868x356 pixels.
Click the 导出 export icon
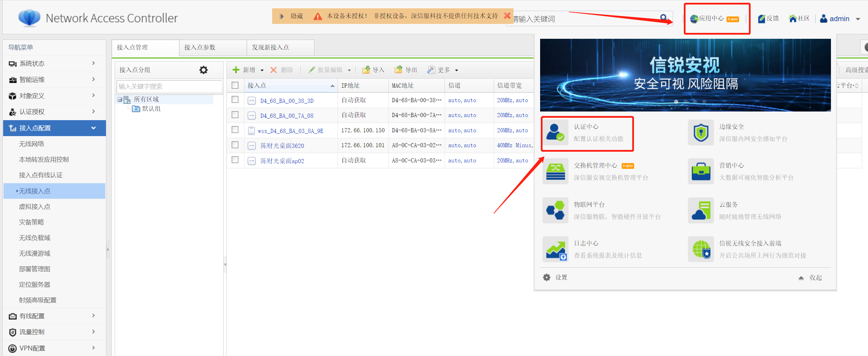point(399,70)
